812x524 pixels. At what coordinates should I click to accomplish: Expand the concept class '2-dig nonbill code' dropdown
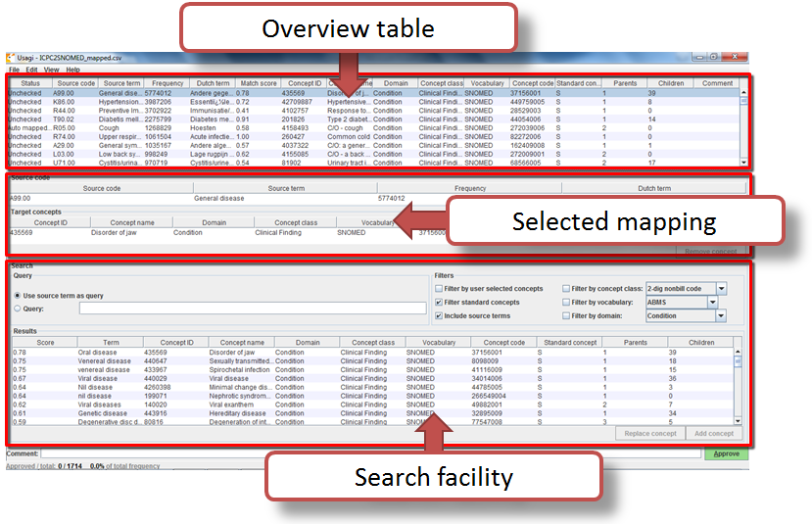[x=721, y=289]
